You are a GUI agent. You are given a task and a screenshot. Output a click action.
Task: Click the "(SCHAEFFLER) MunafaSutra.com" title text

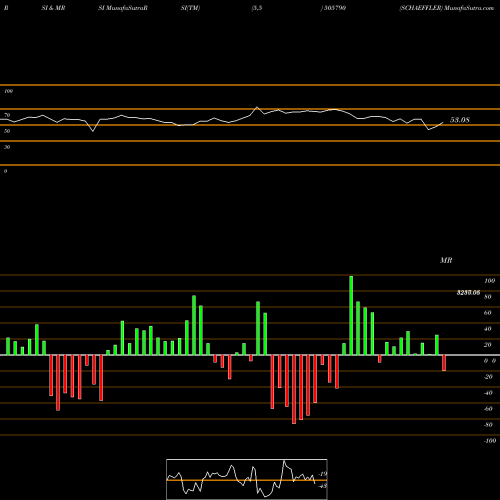click(447, 8)
